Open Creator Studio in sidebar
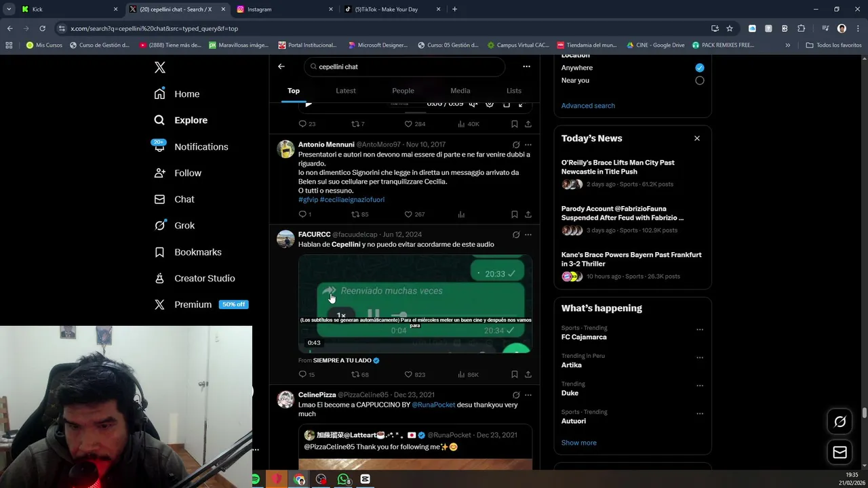 tap(195, 279)
